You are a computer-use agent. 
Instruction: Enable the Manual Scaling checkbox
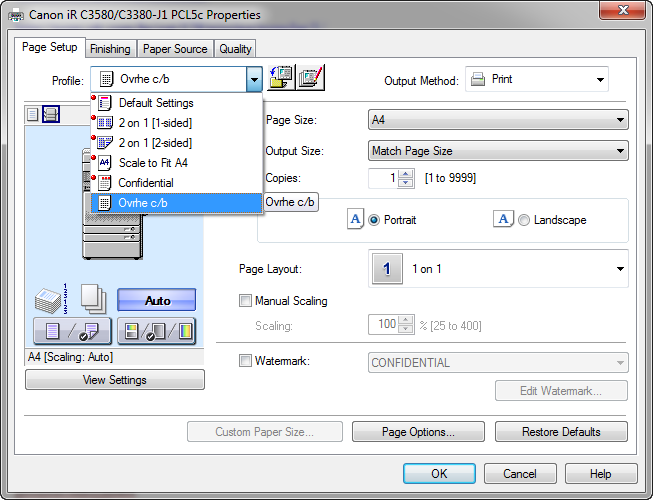pos(245,301)
